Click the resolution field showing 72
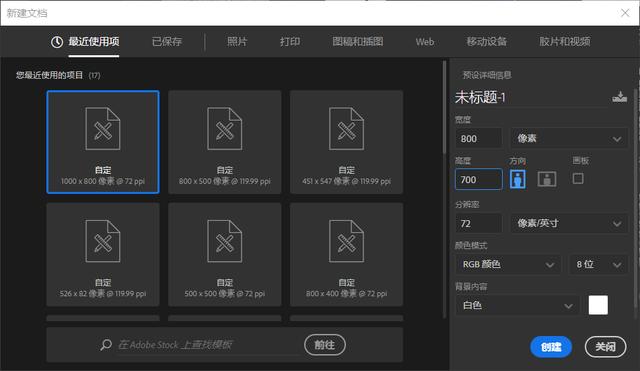Image resolution: width=640 pixels, height=371 pixels. tap(479, 223)
